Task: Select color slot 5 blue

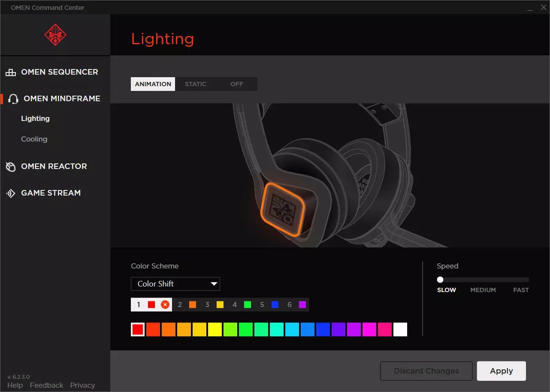Action: (269, 305)
